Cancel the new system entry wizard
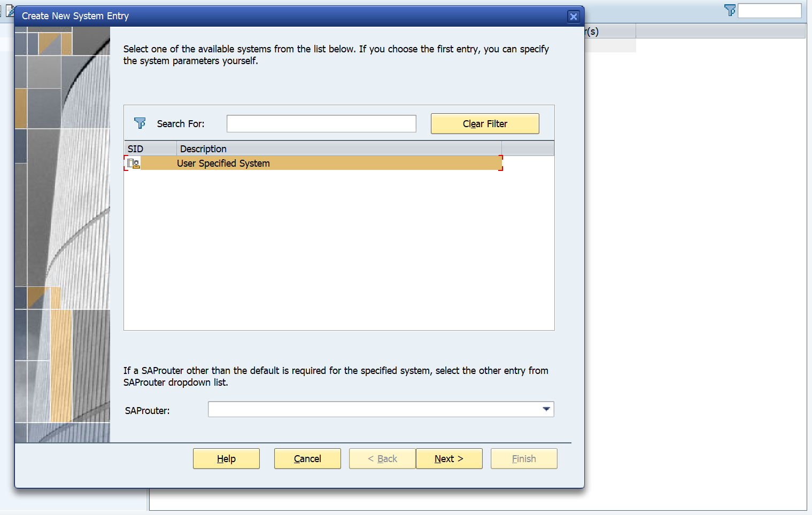 (x=307, y=458)
